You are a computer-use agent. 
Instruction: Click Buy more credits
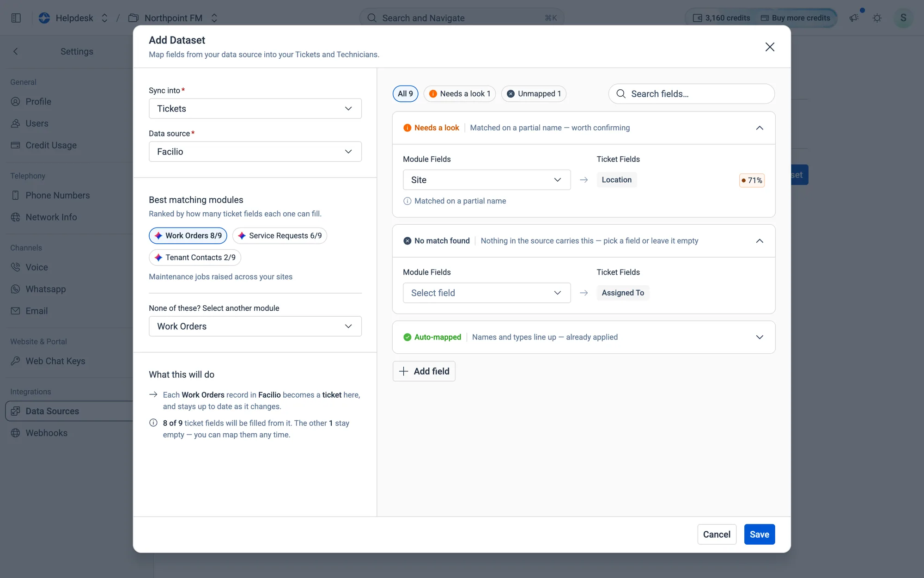pyautogui.click(x=796, y=18)
